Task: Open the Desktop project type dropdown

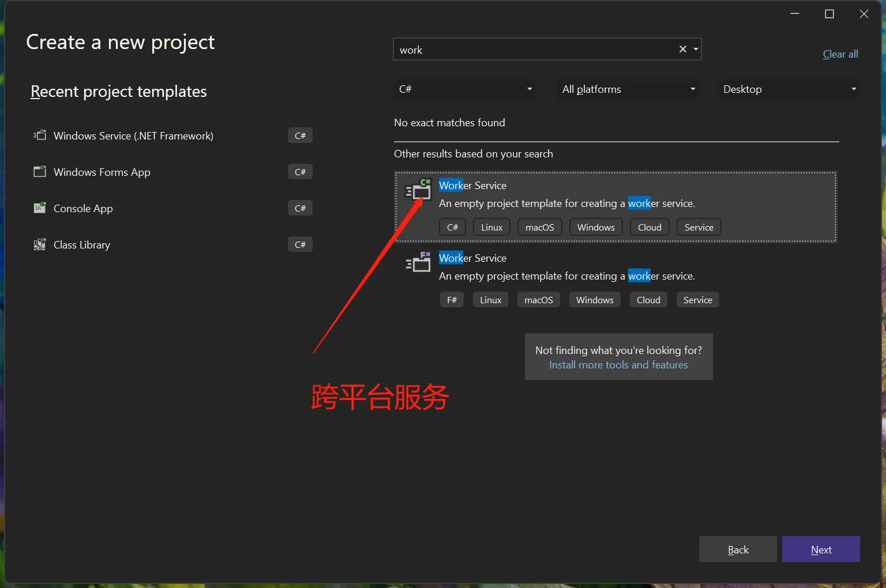Action: click(x=789, y=89)
